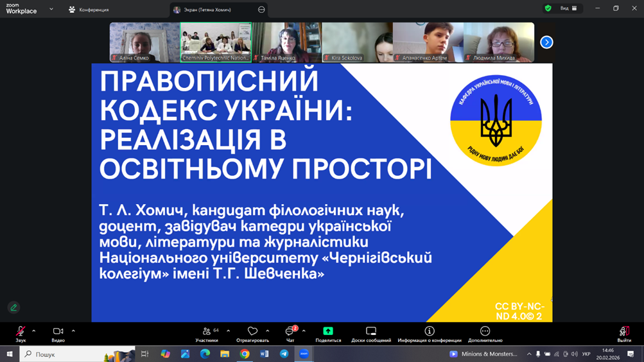
Task: Open the Zoom Workplace dropdown chevron
Action: click(x=51, y=10)
